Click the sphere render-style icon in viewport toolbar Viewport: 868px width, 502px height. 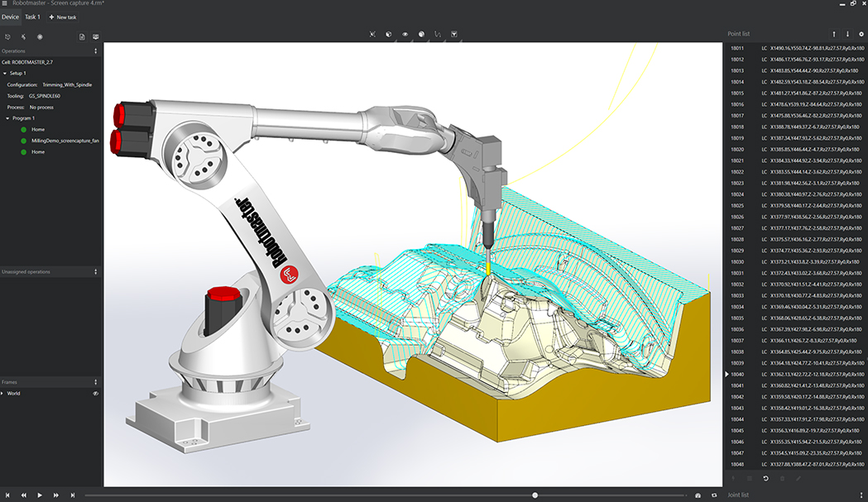point(421,34)
